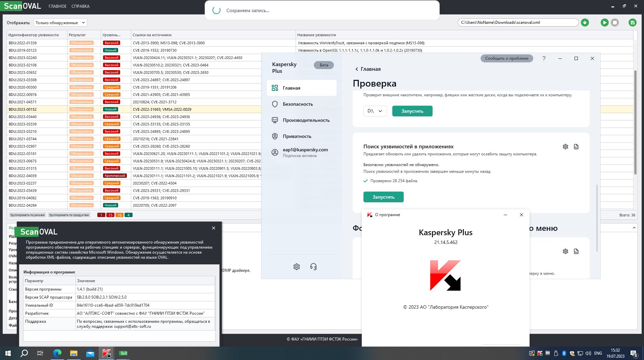This screenshot has height=360, width=644.
Task: Open Microsoft Edge from the taskbar
Action: (x=57, y=353)
